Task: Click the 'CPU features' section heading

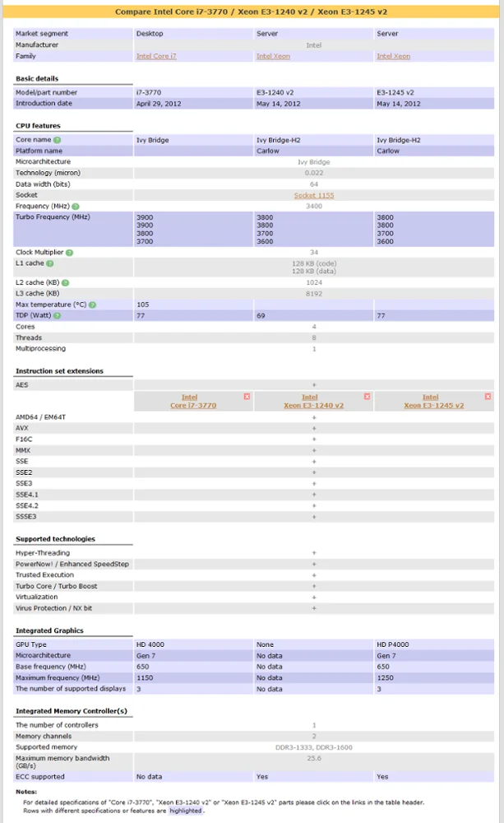Action: [x=38, y=126]
